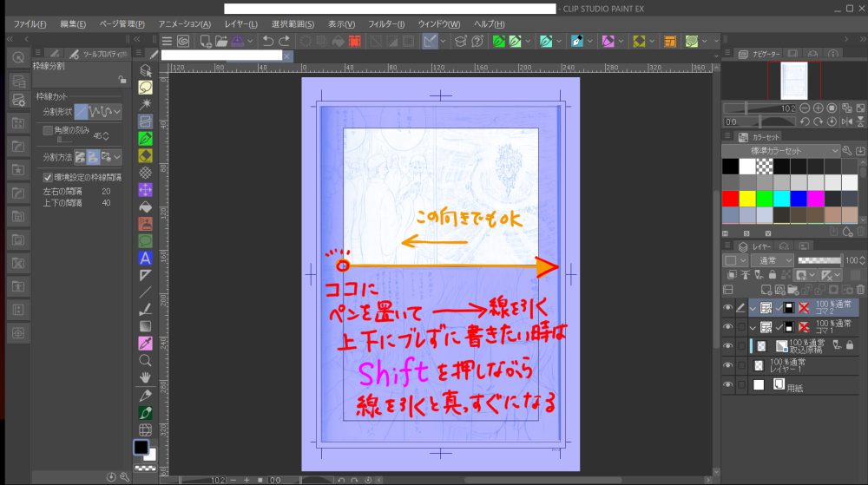Hide the 用紙 layer with eye icon

729,384
